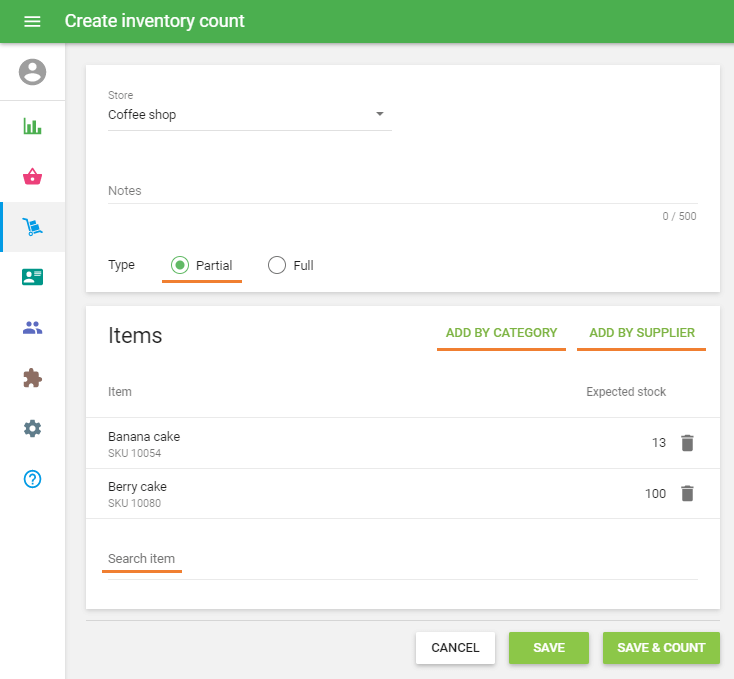Click Add by Category button
This screenshot has height=679, width=734.
[501, 333]
